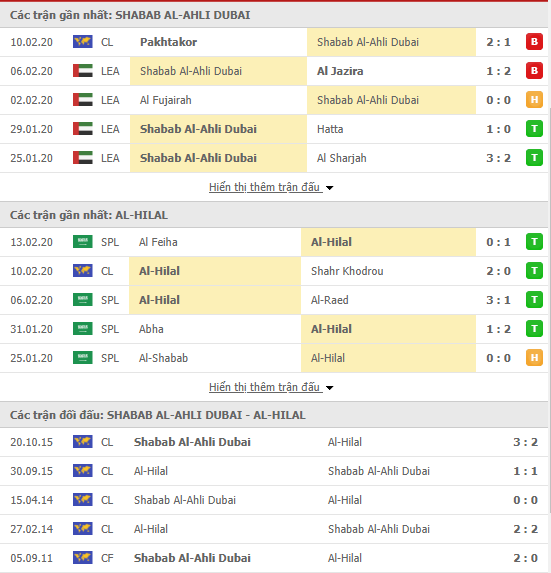Click score 2 : 0 of 05.09.11 match

(x=525, y=558)
